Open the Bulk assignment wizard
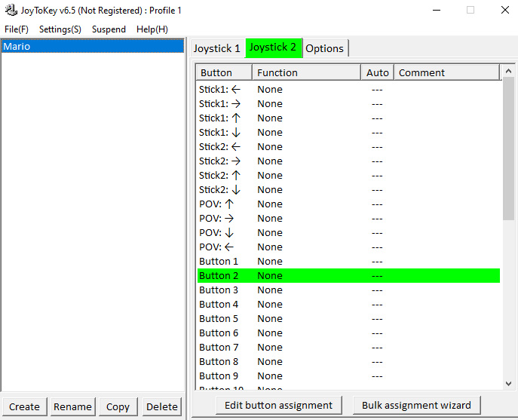 click(x=416, y=405)
